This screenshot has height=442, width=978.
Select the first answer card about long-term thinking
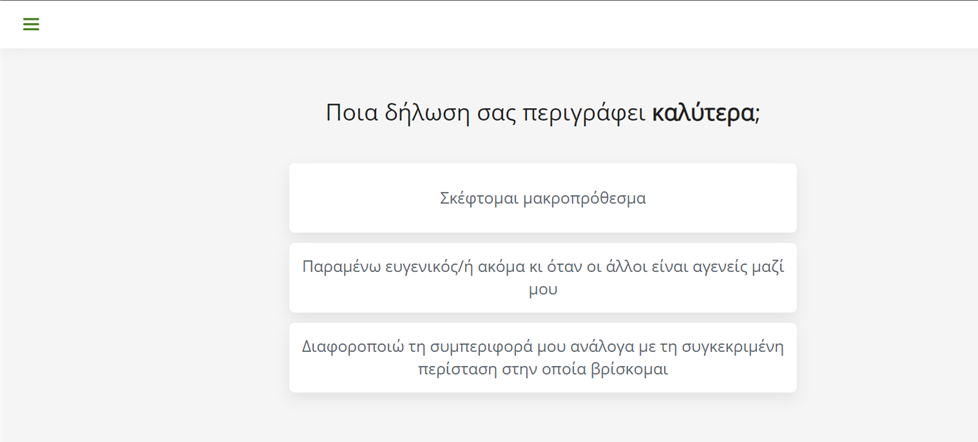tap(542, 198)
